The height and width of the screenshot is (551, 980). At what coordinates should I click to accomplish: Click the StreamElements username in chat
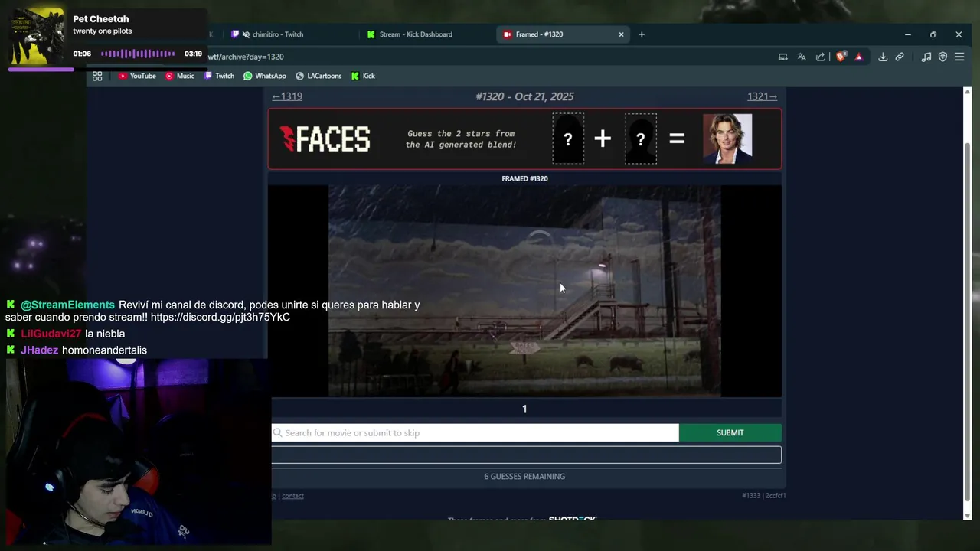(67, 305)
